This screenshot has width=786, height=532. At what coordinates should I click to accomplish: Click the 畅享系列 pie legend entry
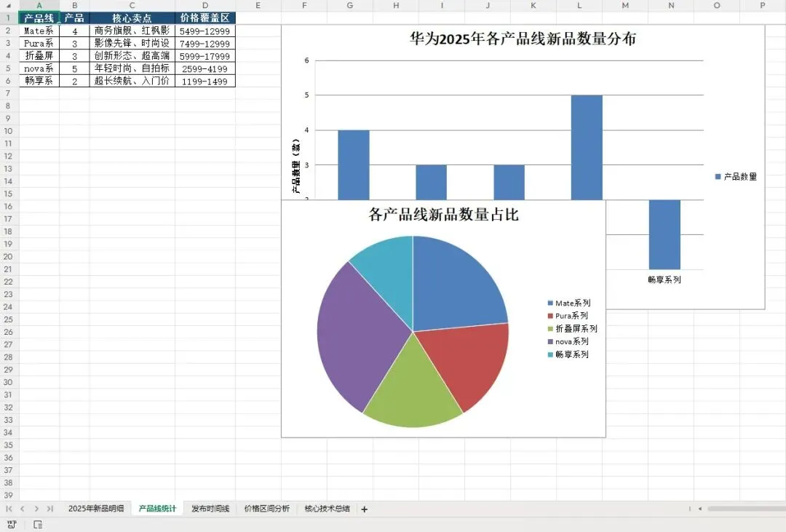tap(568, 354)
